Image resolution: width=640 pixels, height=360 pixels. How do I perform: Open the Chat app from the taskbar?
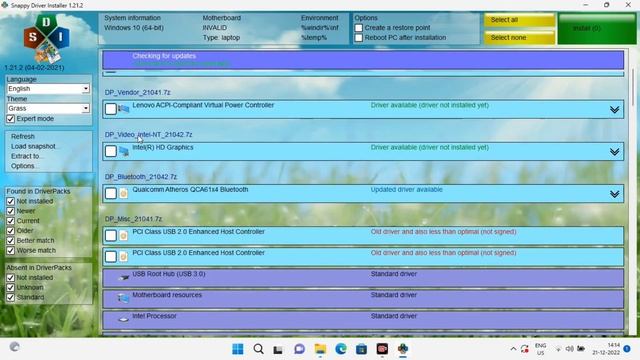click(299, 349)
